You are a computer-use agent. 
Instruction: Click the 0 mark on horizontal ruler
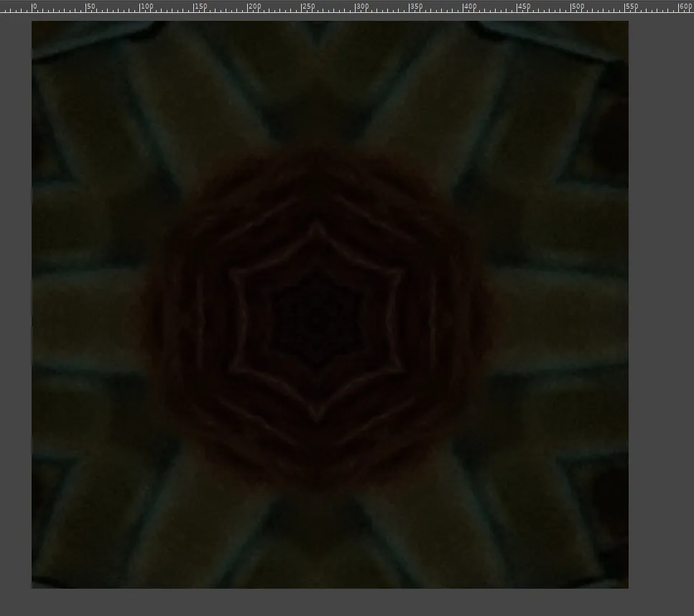coord(34,6)
